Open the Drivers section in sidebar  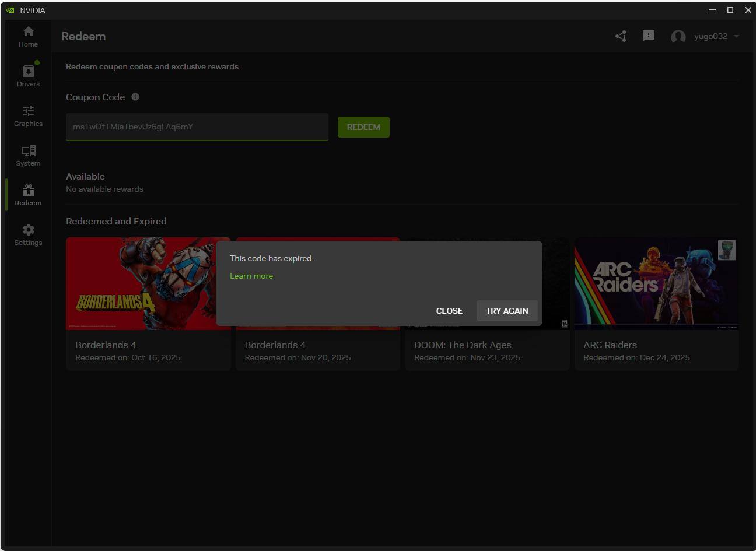[x=28, y=76]
